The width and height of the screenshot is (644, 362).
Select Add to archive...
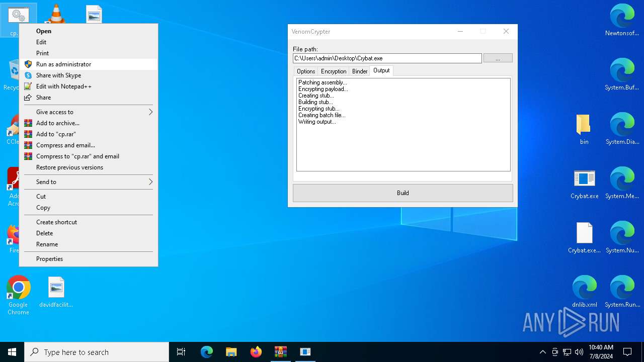coord(89,123)
